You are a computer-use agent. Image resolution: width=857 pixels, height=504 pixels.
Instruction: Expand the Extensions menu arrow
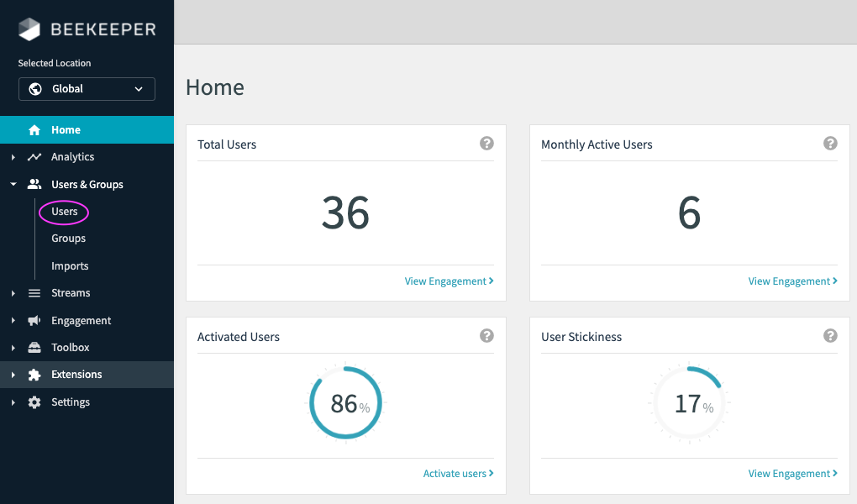(x=13, y=375)
